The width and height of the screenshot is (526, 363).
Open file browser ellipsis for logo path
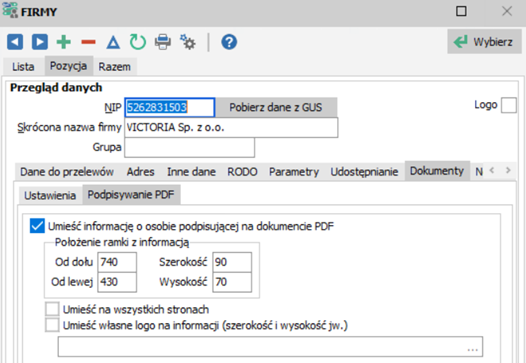click(x=472, y=349)
